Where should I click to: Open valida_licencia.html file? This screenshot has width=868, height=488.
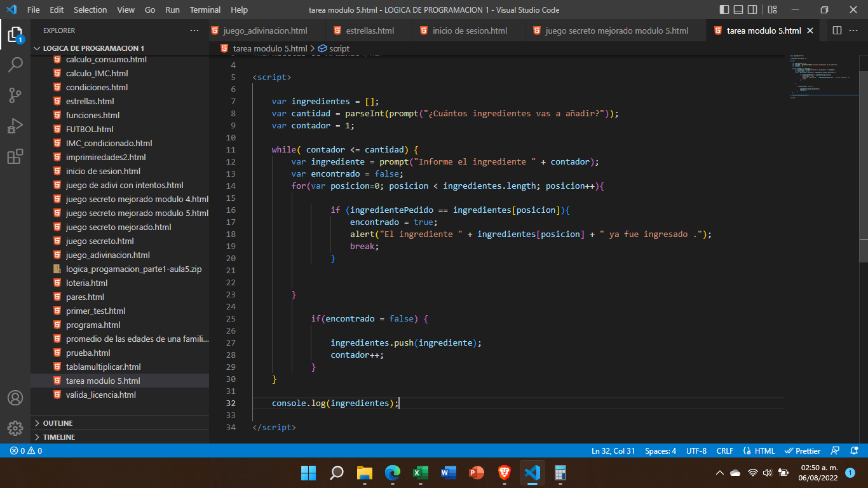(100, 395)
